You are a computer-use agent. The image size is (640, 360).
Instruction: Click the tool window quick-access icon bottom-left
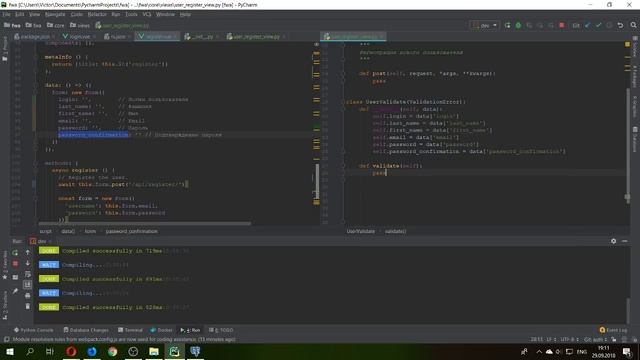click(6, 340)
